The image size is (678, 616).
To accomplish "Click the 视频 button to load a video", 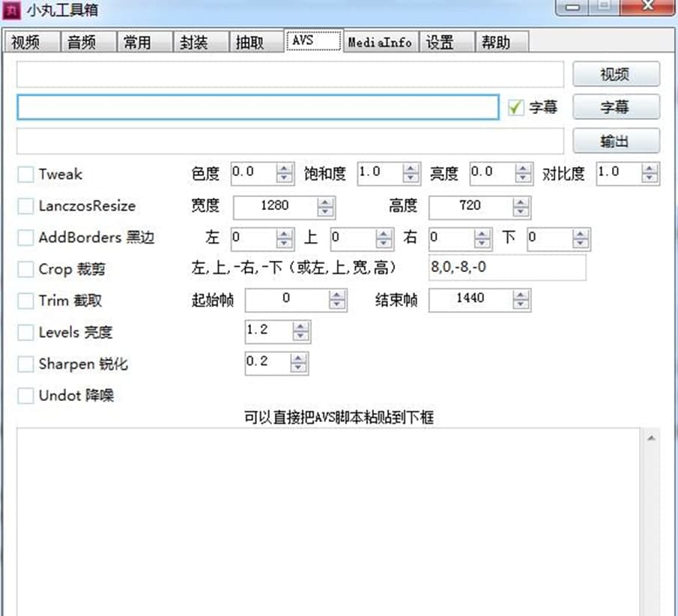I will 616,73.
